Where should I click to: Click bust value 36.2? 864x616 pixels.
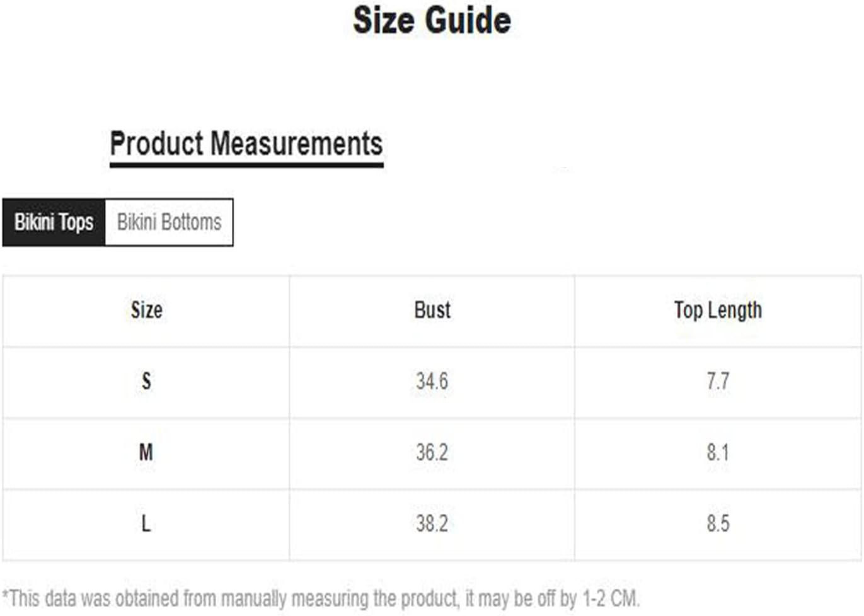tap(432, 452)
